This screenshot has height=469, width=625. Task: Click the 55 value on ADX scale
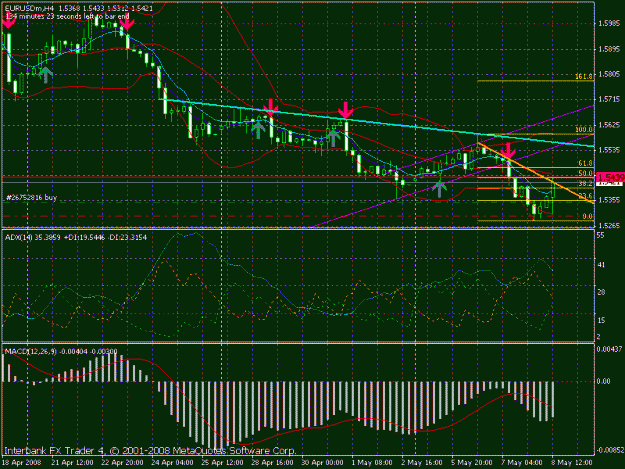pos(601,235)
